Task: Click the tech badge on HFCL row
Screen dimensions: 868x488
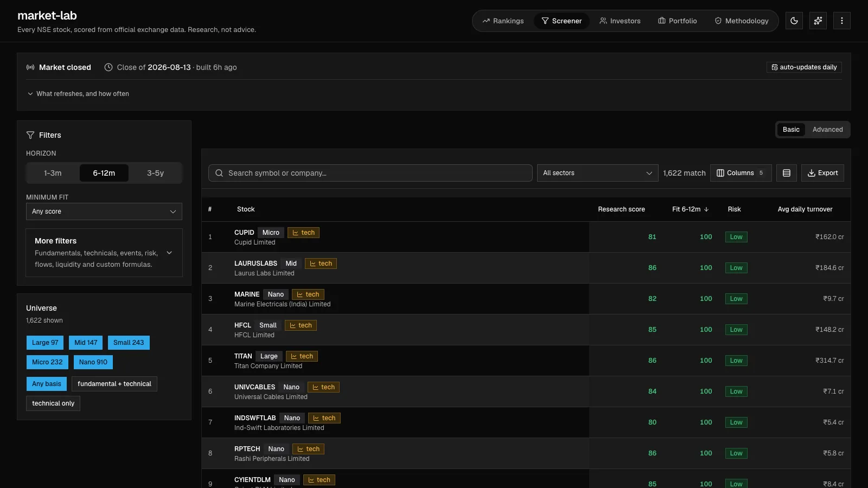Action: tap(301, 325)
